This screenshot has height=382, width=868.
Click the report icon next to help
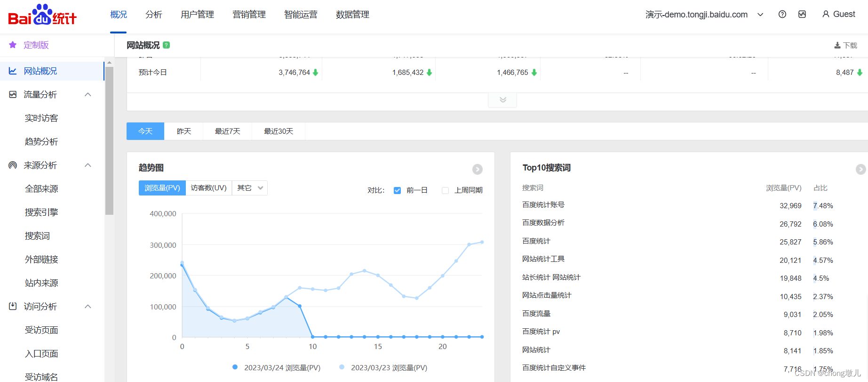click(802, 14)
